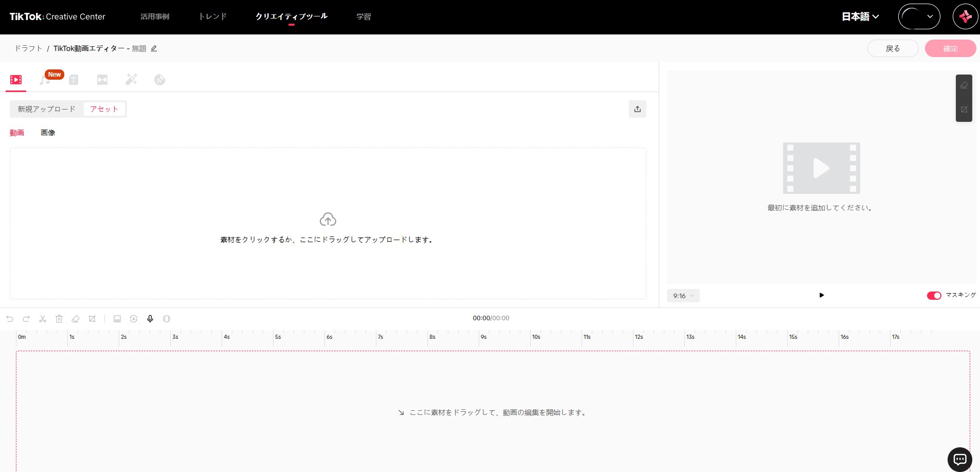Select the eraser tool in the timeline toolbar

click(76, 319)
